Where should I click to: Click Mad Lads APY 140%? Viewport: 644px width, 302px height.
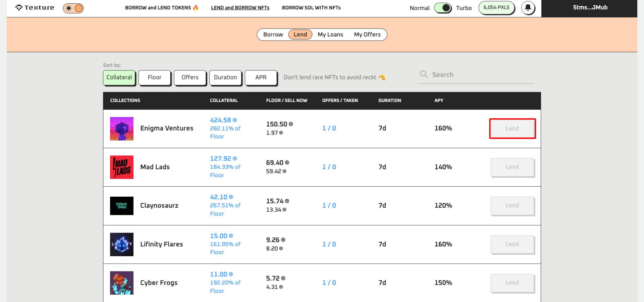[443, 167]
